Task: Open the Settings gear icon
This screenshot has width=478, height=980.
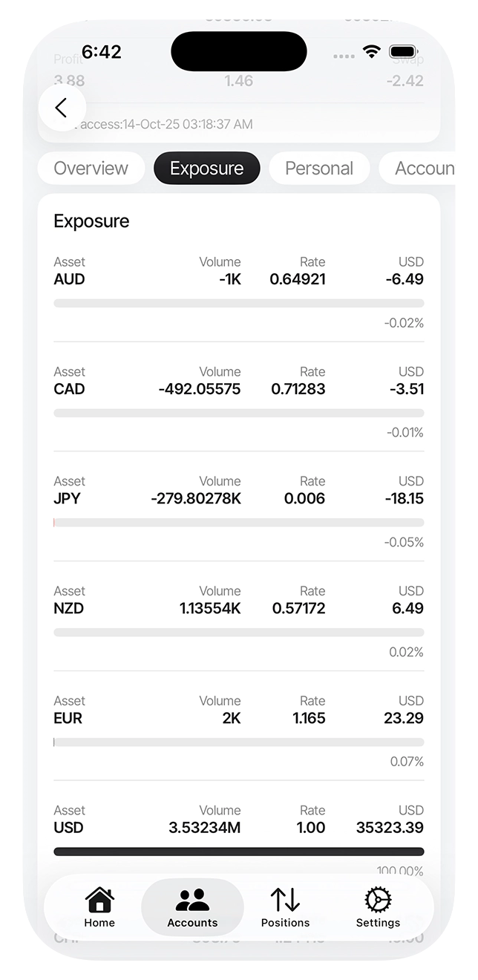Action: (x=378, y=899)
